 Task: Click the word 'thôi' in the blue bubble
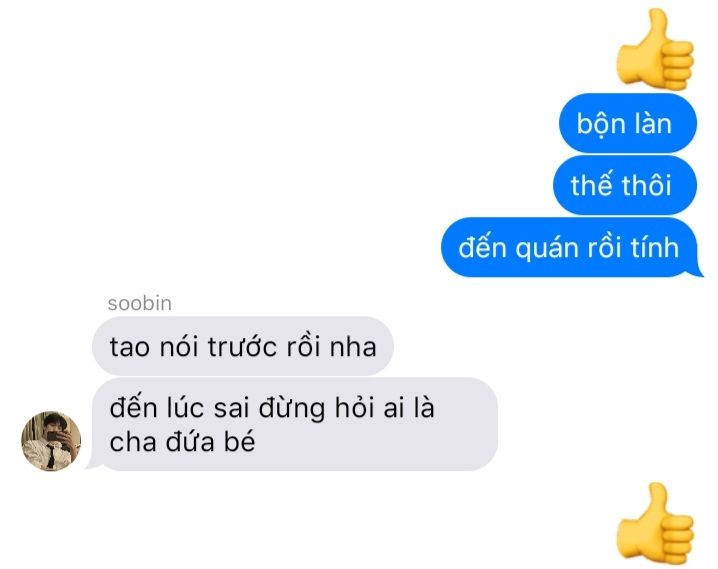point(646,185)
